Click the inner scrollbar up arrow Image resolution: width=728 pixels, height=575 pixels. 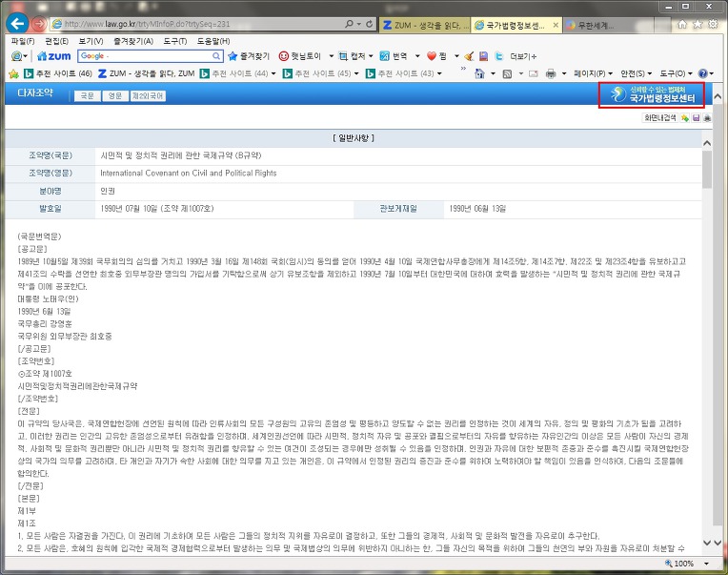[x=707, y=143]
